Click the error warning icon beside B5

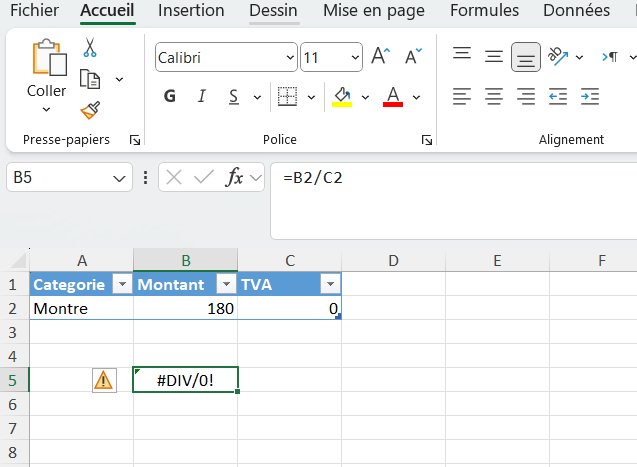pos(104,380)
